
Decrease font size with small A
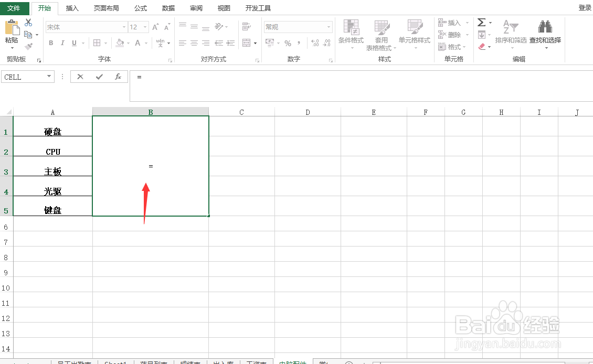pos(167,27)
